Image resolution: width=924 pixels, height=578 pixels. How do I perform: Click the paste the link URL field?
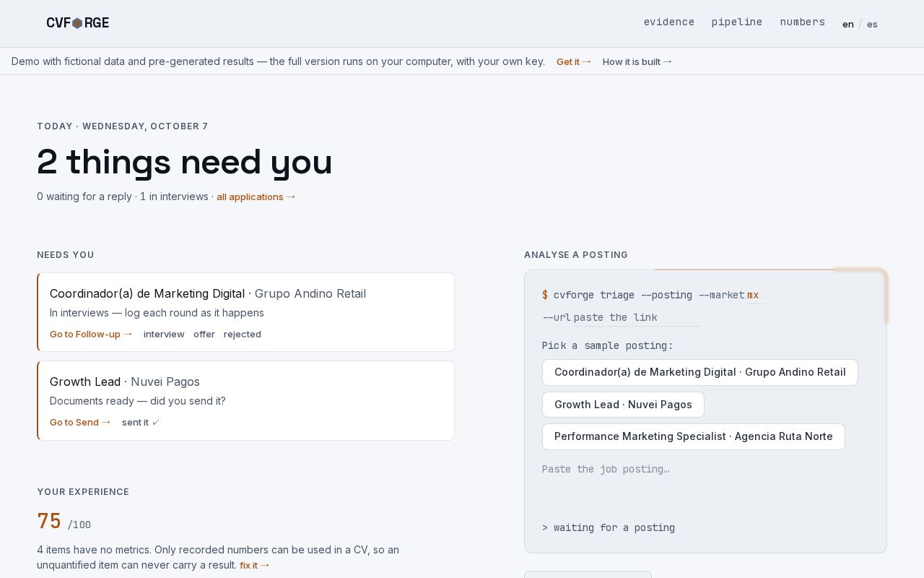[x=637, y=317]
